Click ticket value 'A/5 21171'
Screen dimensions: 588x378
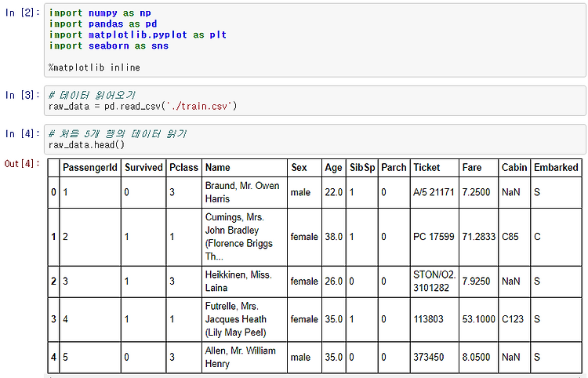coord(434,192)
